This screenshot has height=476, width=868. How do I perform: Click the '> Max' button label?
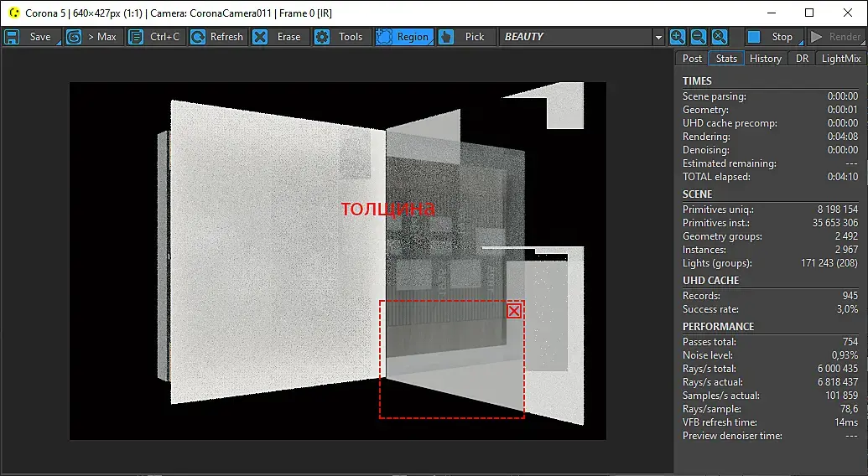coord(102,37)
